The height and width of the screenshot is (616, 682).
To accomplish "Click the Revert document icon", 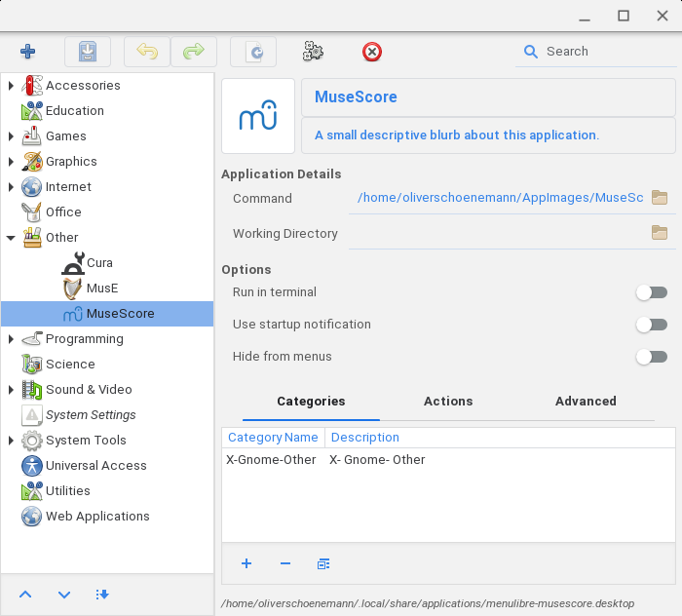I will point(253,52).
